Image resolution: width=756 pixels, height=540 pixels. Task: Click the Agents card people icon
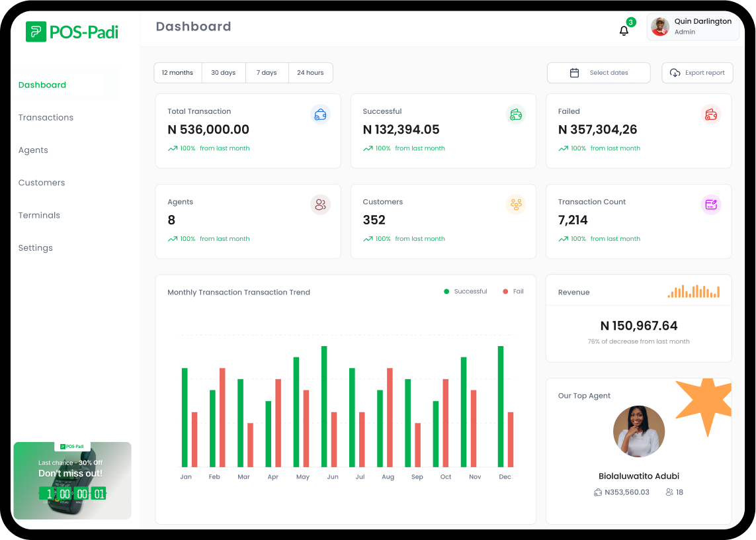coord(320,204)
